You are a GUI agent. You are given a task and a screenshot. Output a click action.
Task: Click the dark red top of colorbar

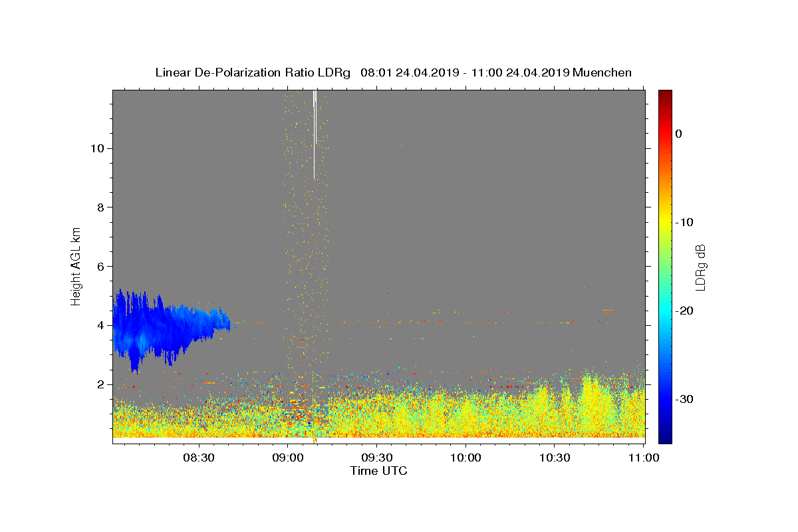pos(665,95)
